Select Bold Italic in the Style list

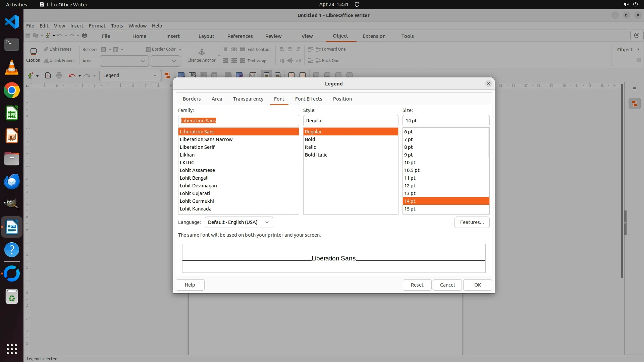(316, 155)
